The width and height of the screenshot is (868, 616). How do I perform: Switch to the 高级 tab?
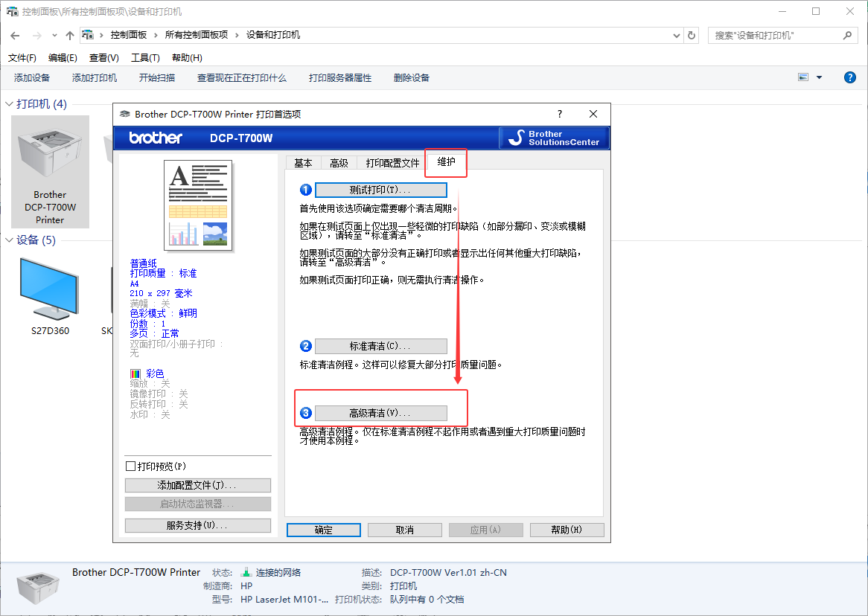(339, 163)
